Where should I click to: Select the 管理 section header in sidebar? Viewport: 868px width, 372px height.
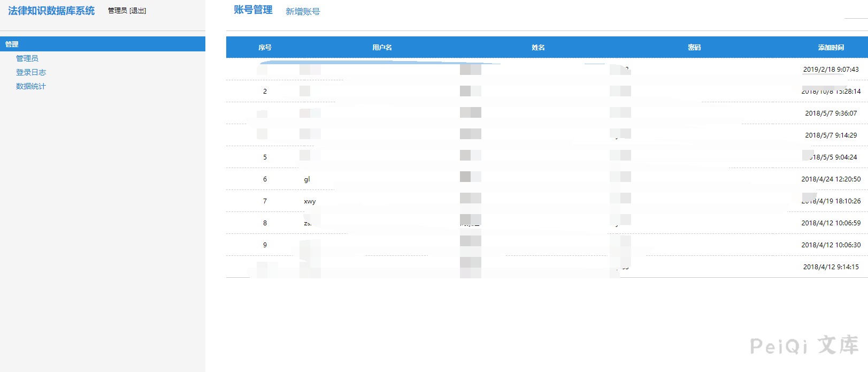coord(12,44)
